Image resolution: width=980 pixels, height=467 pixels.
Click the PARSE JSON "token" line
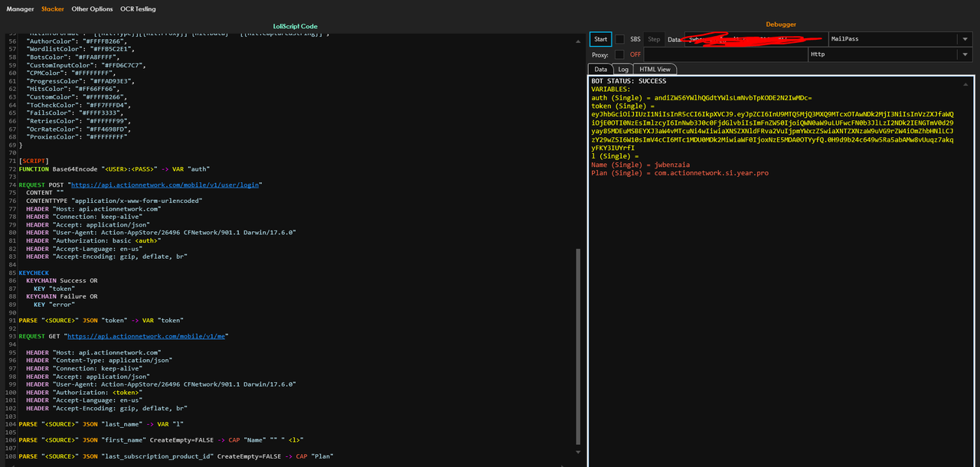100,320
